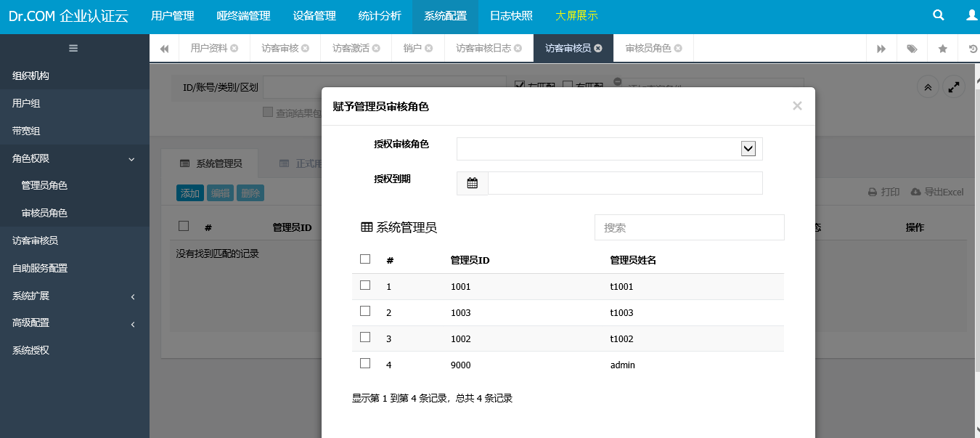This screenshot has width=980, height=438.
Task: Click the 打印 print icon
Action: (884, 192)
